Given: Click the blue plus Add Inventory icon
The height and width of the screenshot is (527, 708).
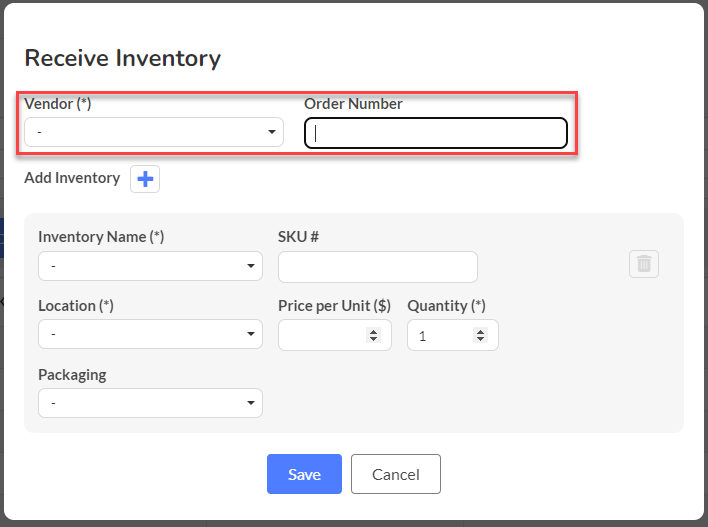Looking at the screenshot, I should [145, 179].
